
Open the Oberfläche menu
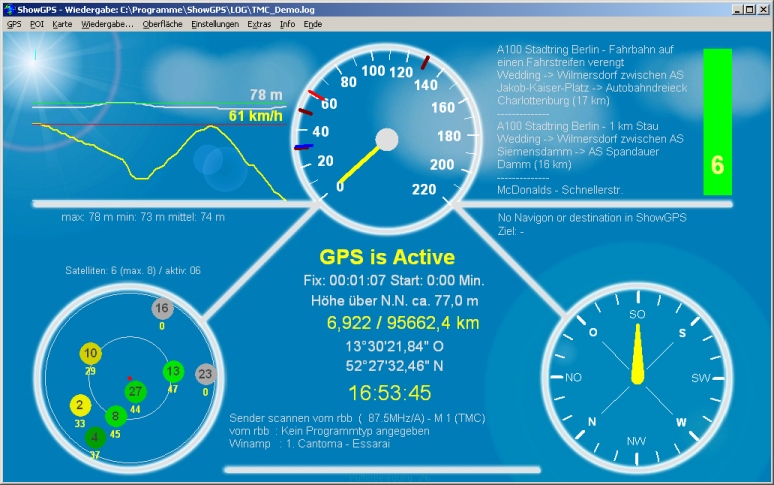162,24
